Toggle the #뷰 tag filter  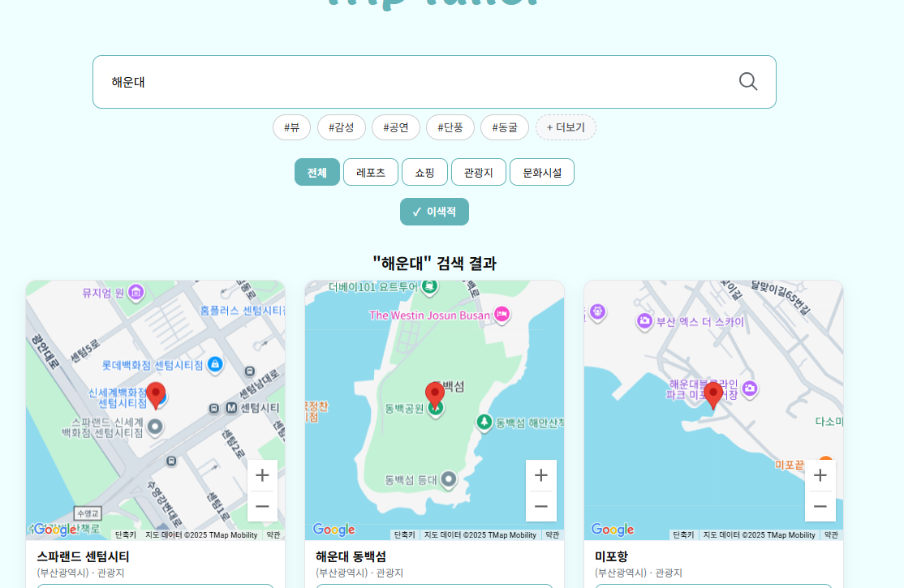[292, 127]
